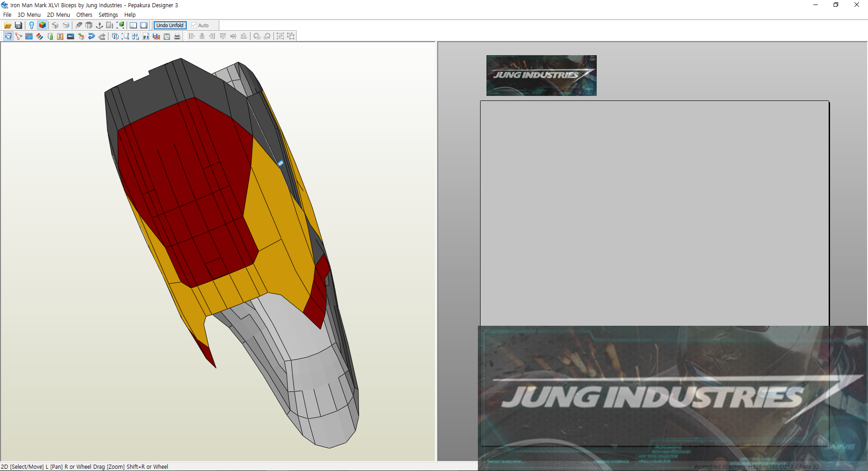Click the Align Bottom icon

(x=244, y=36)
